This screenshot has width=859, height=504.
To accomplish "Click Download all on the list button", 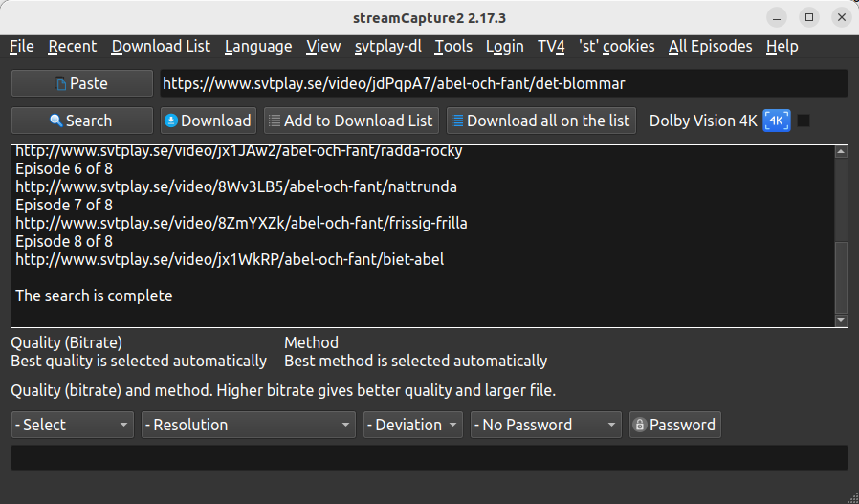I will (541, 121).
